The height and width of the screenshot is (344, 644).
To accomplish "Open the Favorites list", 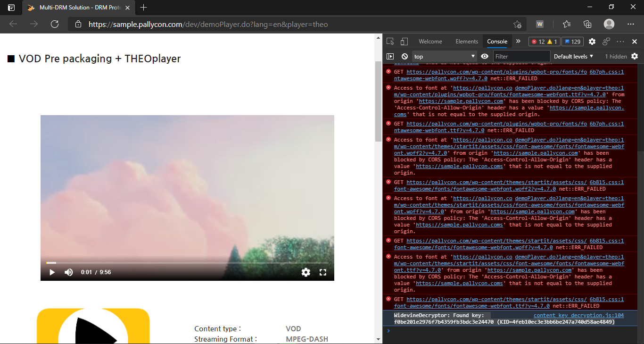I will pyautogui.click(x=567, y=24).
